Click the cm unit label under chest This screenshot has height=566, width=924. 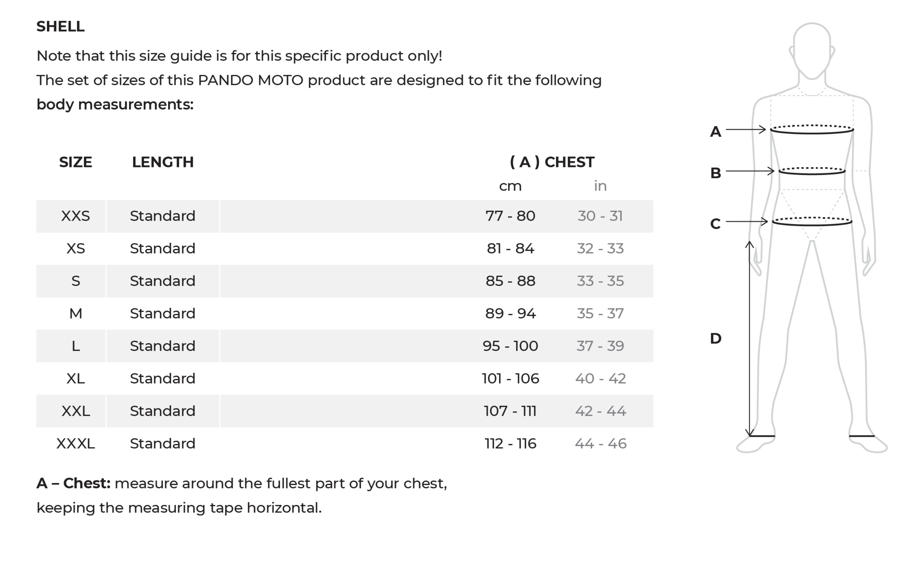pos(510,186)
